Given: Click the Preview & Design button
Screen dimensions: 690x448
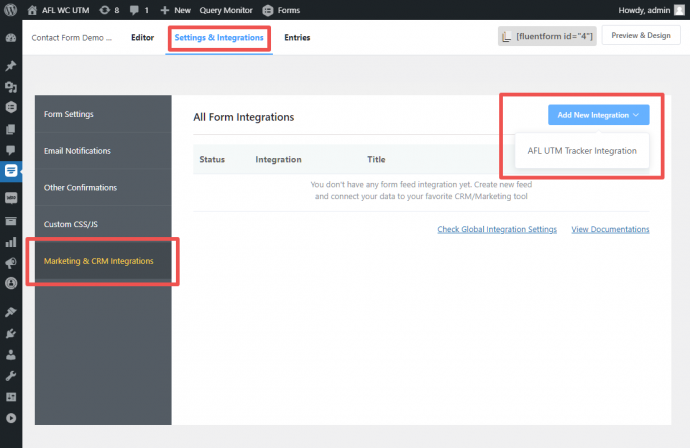Looking at the screenshot, I should (x=640, y=36).
